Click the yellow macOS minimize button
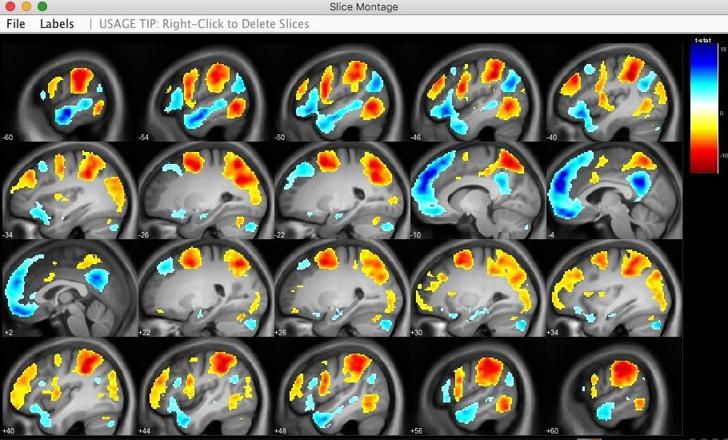 [26, 6]
